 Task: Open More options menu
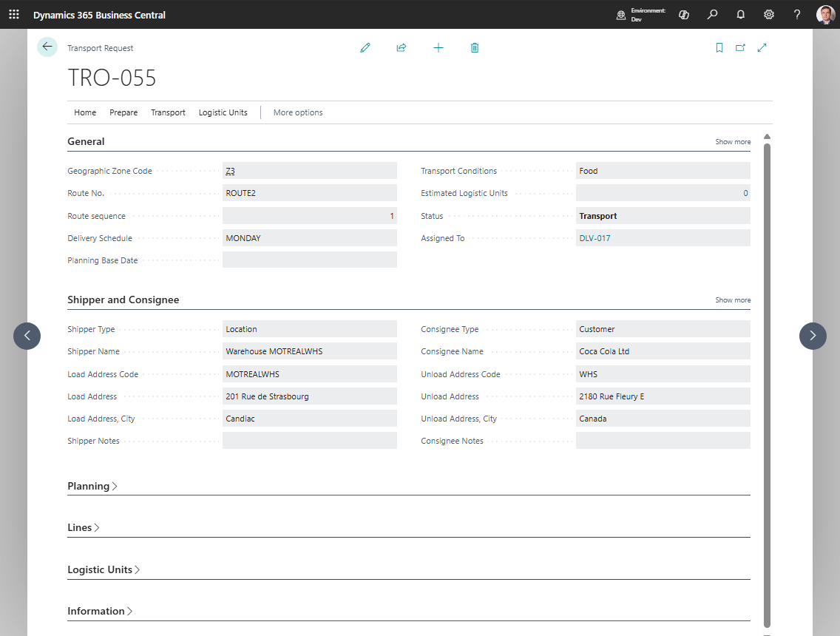[298, 112]
